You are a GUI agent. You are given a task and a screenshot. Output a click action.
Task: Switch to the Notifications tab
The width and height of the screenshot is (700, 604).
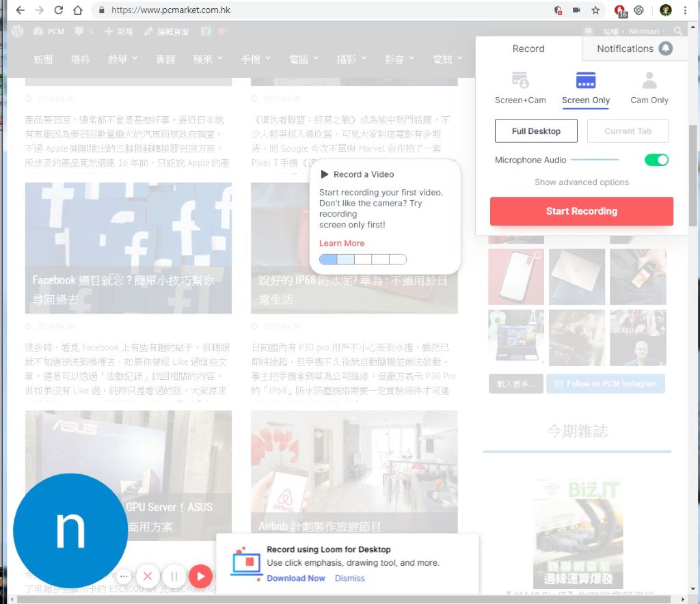pos(634,49)
